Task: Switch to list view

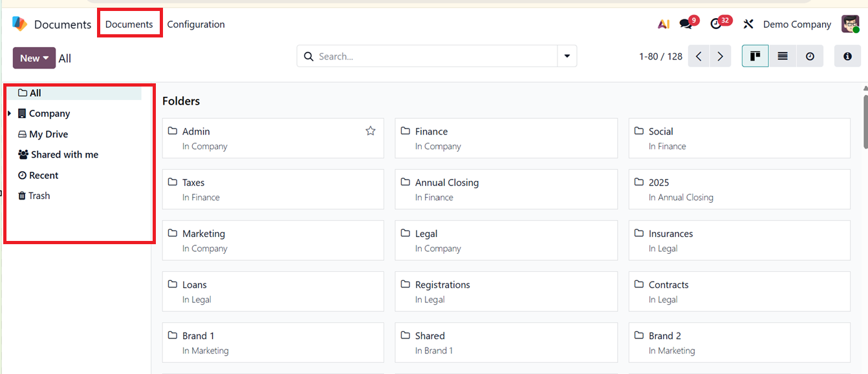Action: [783, 56]
